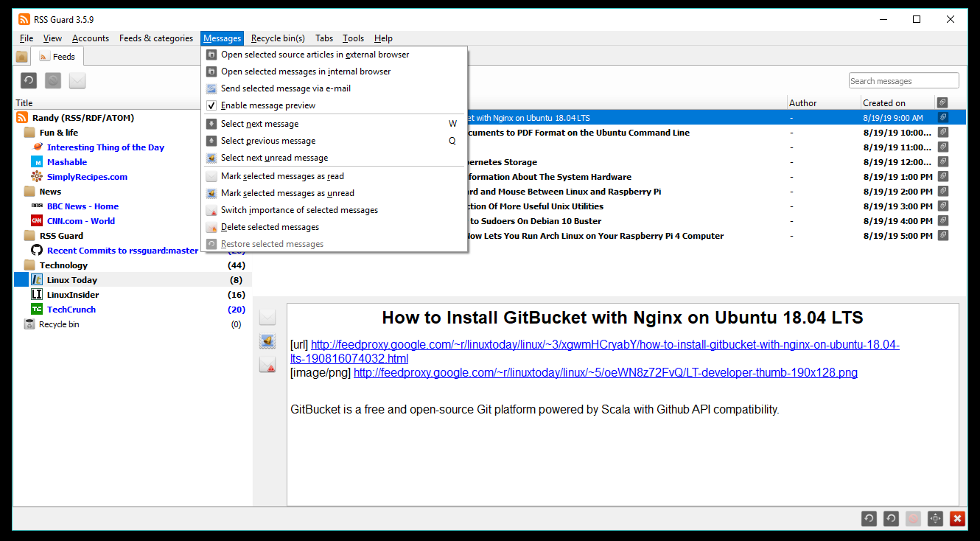This screenshot has height=541, width=980.
Task: Click the CNN logo icon in the feed list
Action: 37,221
